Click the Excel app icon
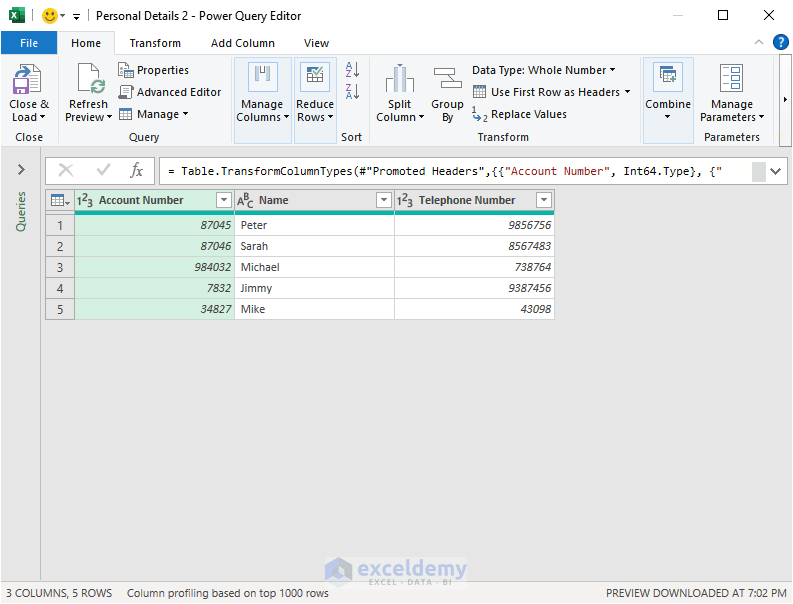793x604 pixels. pyautogui.click(x=17, y=16)
